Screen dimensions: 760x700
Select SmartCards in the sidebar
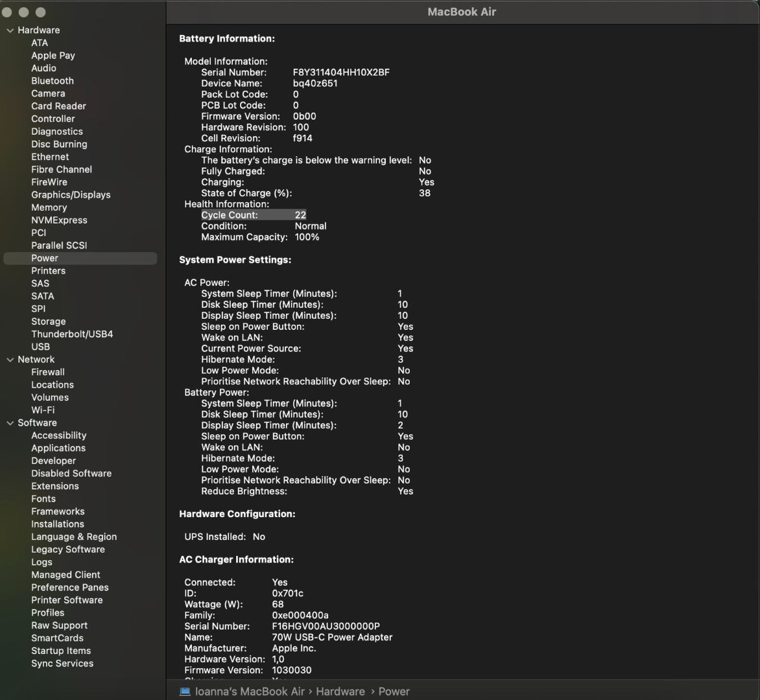click(57, 638)
